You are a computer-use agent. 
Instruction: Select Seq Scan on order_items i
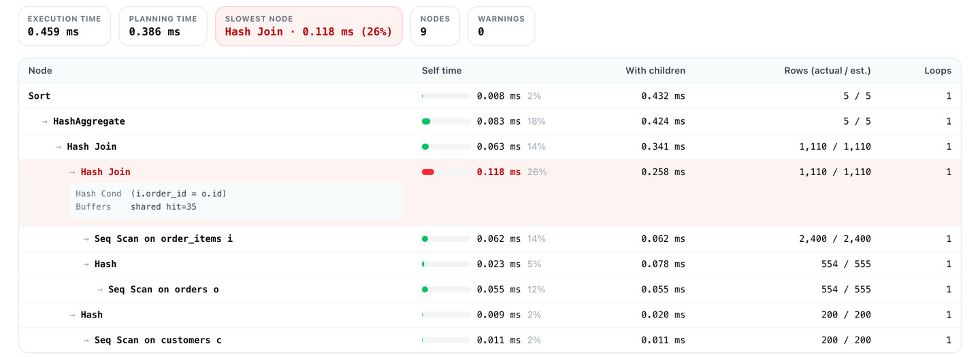(x=490, y=238)
